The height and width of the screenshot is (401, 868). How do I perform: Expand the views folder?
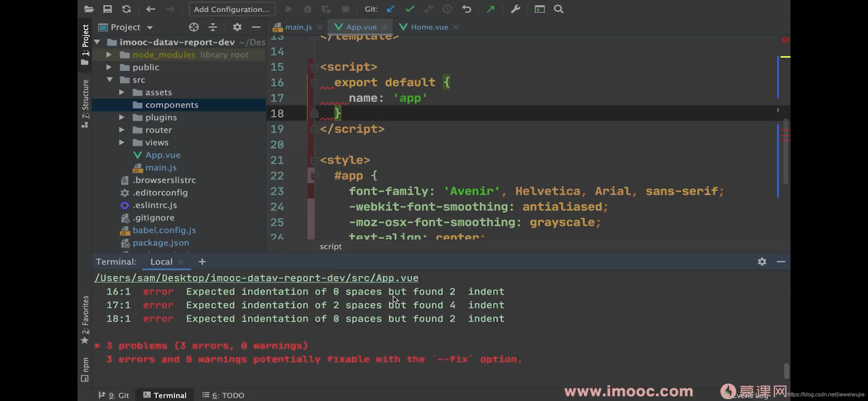(122, 142)
